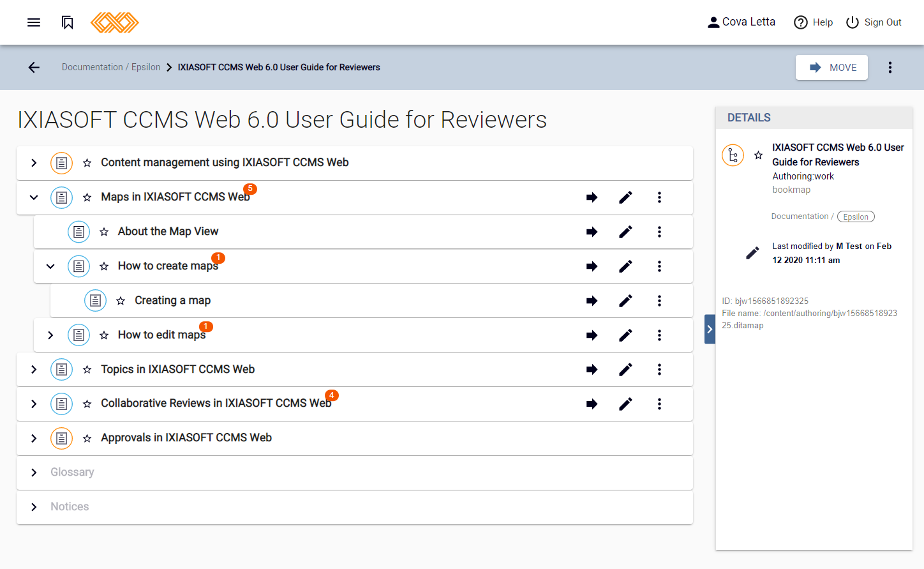924x569 pixels.
Task: Open the map's more options menu
Action: click(890, 67)
